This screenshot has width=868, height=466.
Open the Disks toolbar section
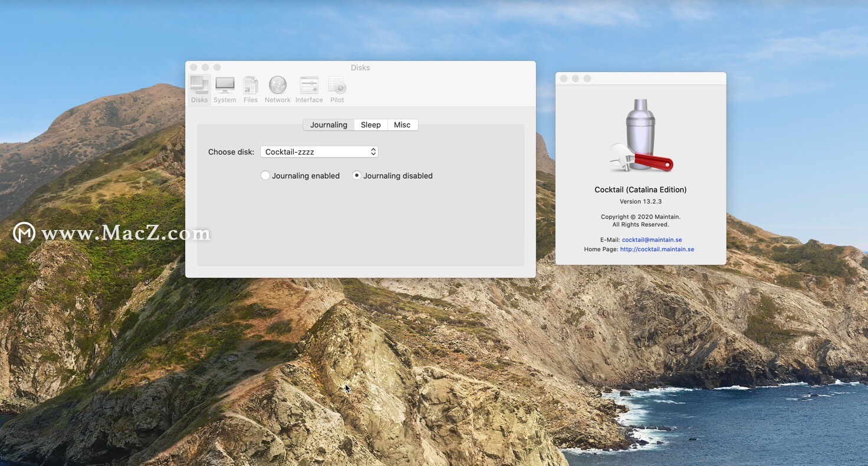point(199,89)
